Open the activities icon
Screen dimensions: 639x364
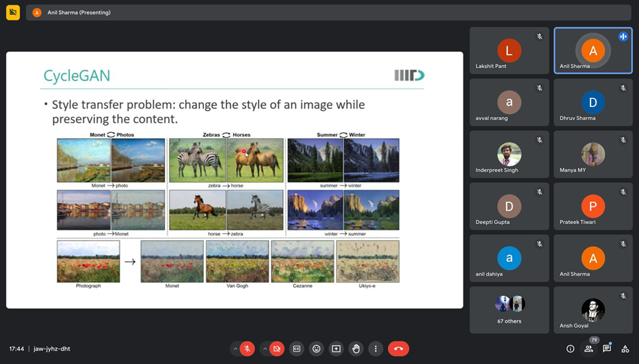[x=625, y=349]
